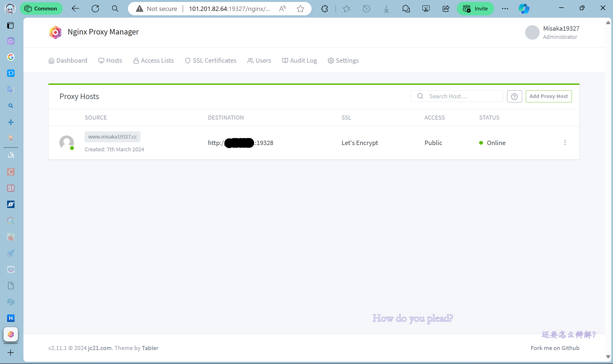Switch to the blank document tab
Image resolution: width=613 pixels, height=364 pixels.
[11, 286]
